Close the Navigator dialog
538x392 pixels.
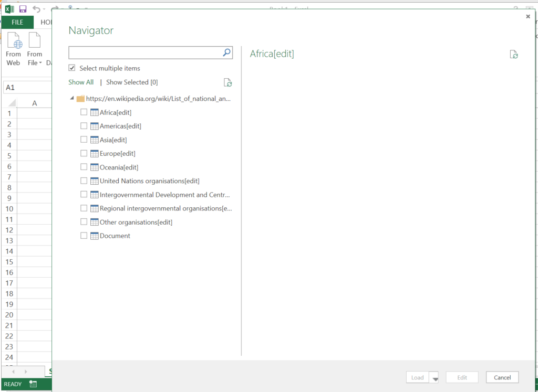pos(528,17)
